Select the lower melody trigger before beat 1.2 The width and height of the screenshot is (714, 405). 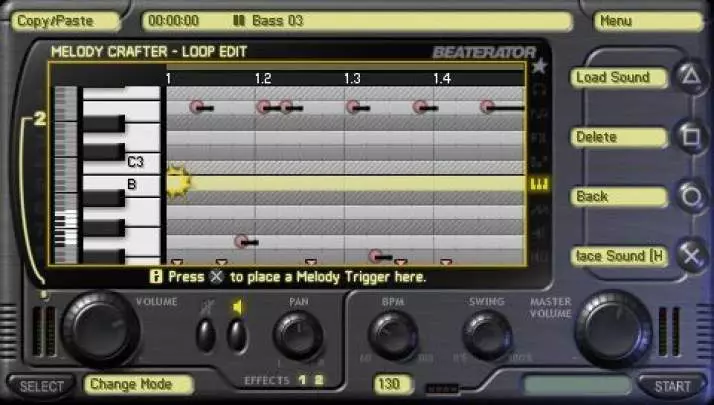(246, 241)
